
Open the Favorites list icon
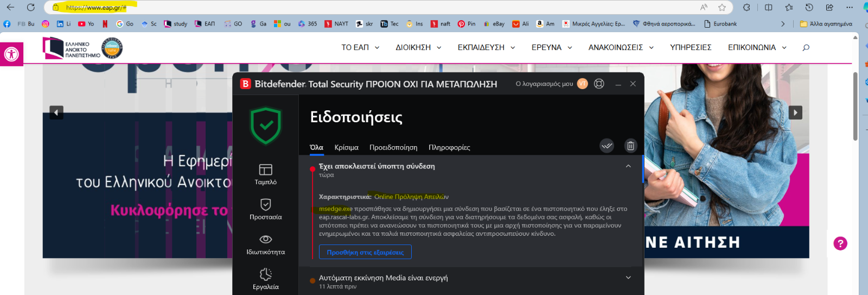click(x=789, y=7)
